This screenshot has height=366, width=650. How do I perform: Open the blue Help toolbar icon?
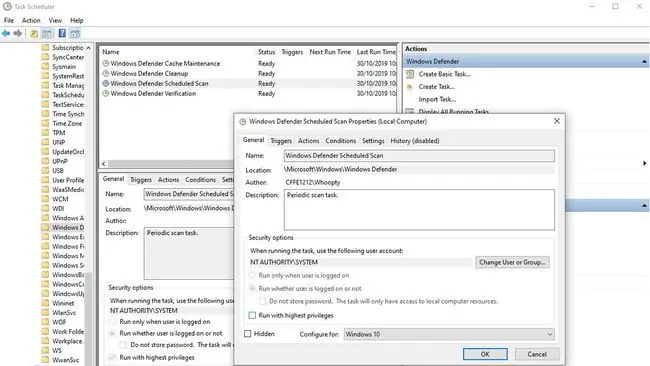[62, 33]
